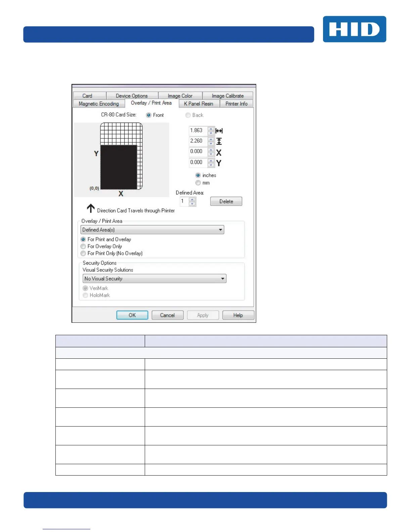
Task: Click the Y offset input field
Action: pyautogui.click(x=198, y=163)
